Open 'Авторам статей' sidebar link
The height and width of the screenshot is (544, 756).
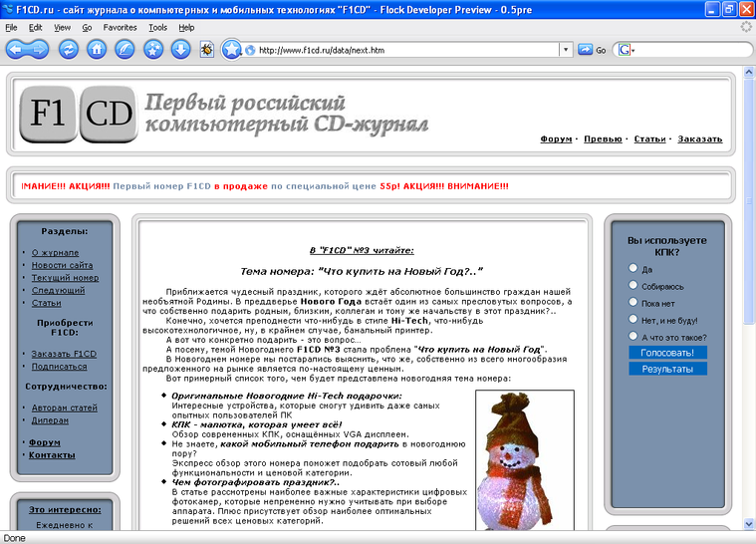pyautogui.click(x=64, y=408)
